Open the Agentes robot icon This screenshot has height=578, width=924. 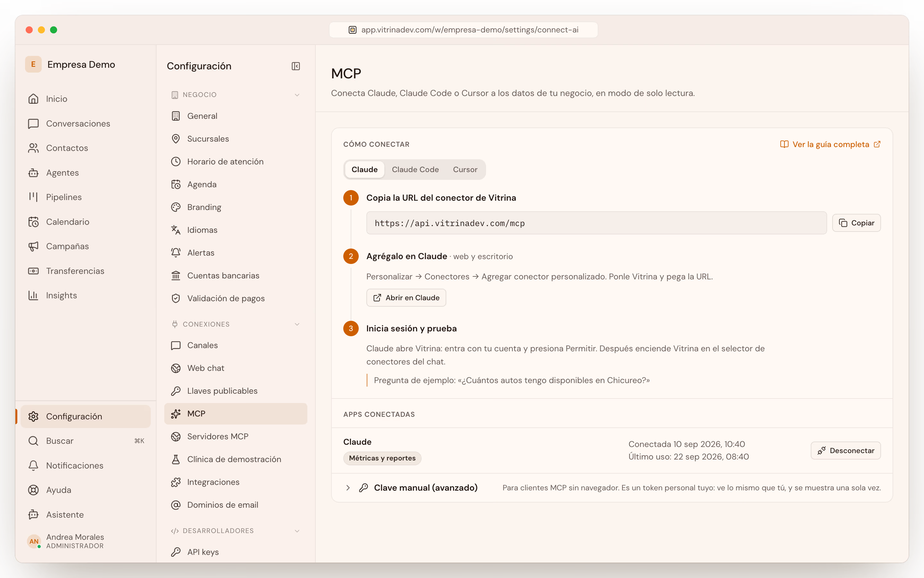pyautogui.click(x=33, y=173)
